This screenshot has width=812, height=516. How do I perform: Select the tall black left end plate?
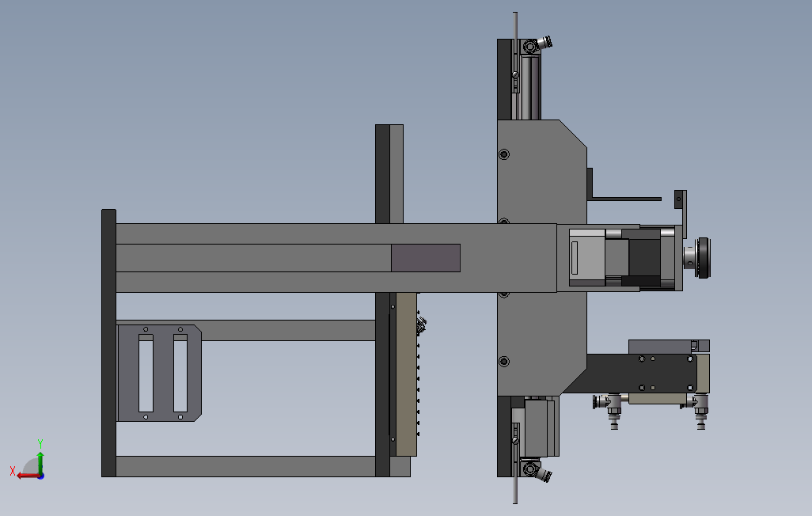[x=108, y=343]
